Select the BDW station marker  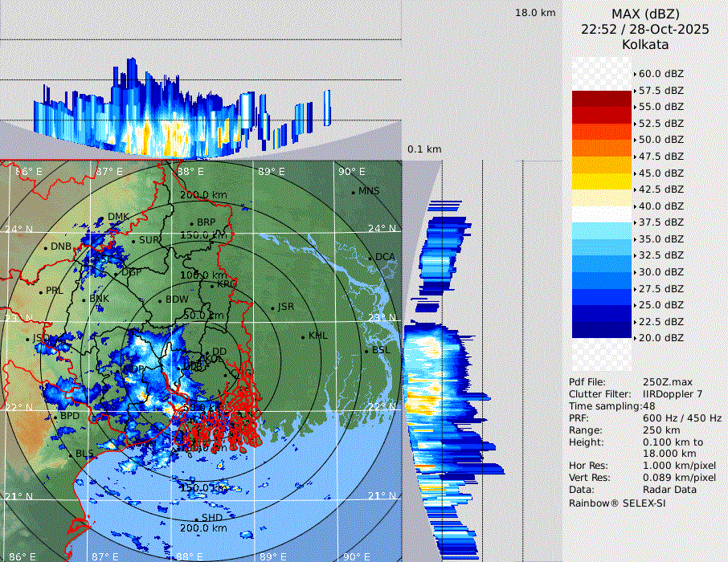point(160,300)
